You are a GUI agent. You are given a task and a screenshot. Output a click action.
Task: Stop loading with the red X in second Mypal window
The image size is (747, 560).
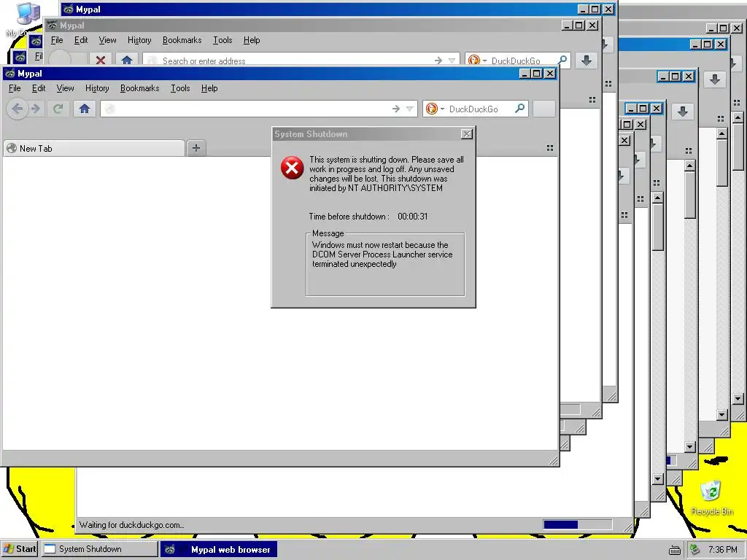coord(100,60)
